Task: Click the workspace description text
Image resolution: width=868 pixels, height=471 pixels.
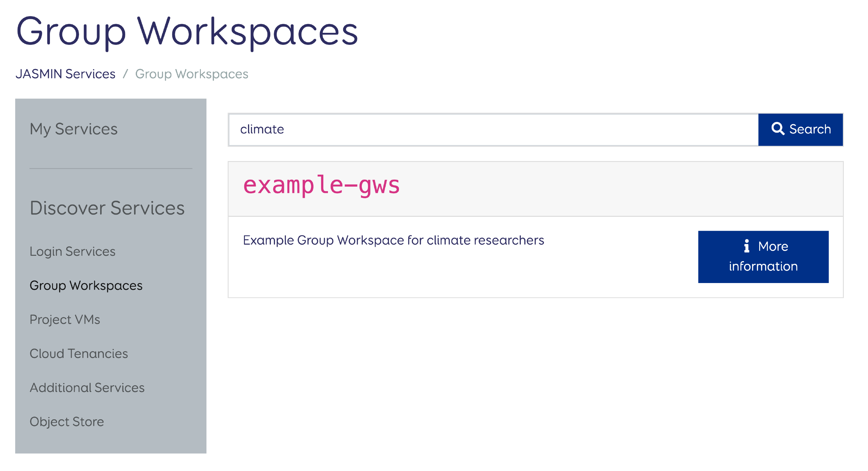Action: point(393,240)
